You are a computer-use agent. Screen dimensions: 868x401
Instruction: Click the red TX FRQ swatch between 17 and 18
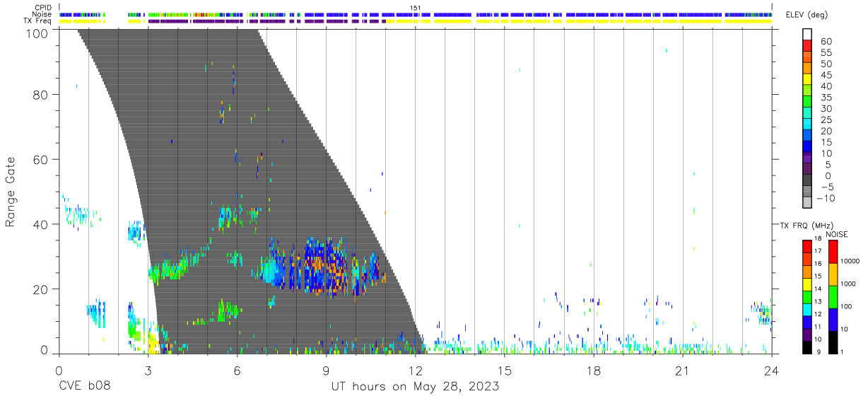click(x=807, y=246)
